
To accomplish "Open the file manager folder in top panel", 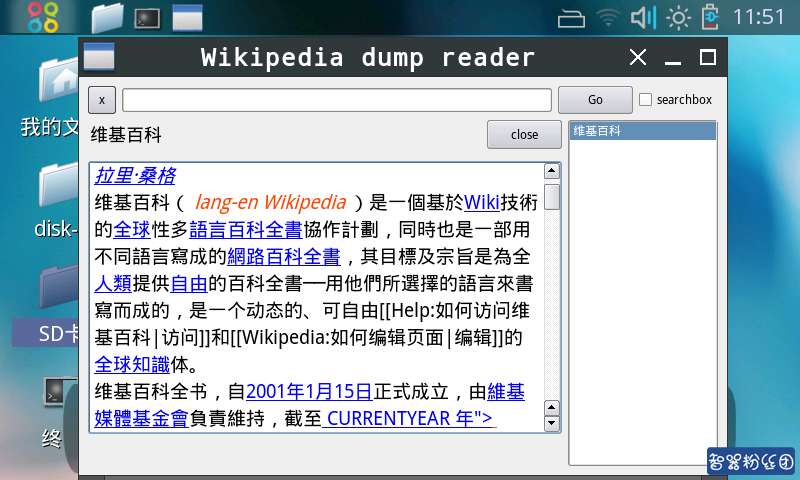I will click(107, 18).
